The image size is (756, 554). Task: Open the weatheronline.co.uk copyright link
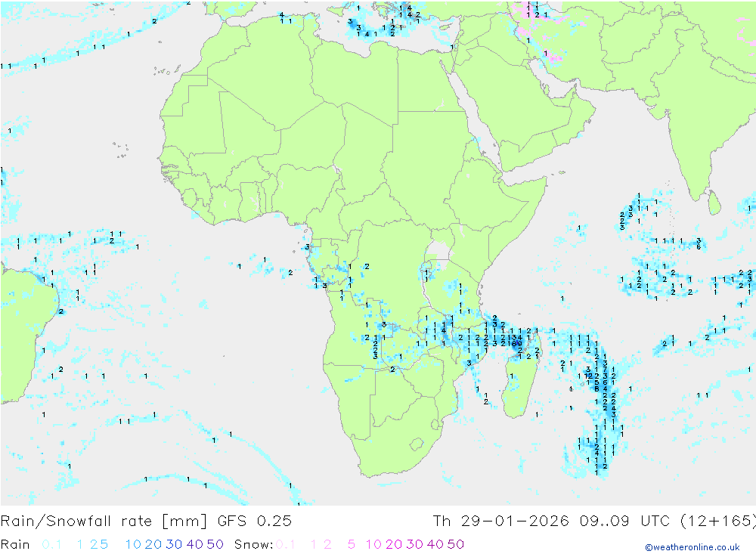coord(692,547)
